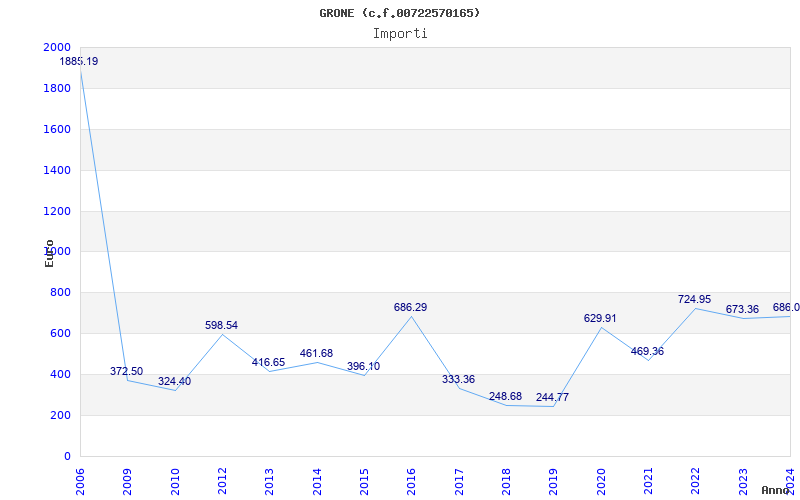Select the 461.68 data label
The width and height of the screenshot is (800, 500).
pos(316,354)
